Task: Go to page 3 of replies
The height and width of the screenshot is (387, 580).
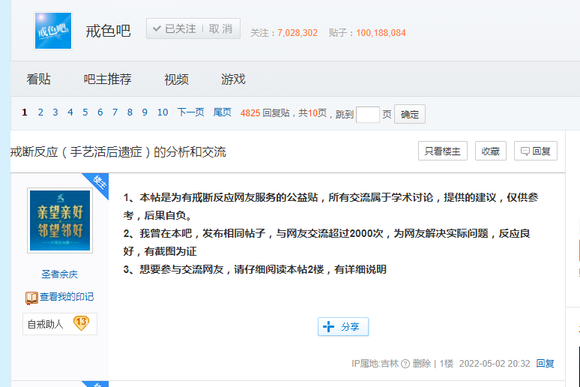Action: 55,112
